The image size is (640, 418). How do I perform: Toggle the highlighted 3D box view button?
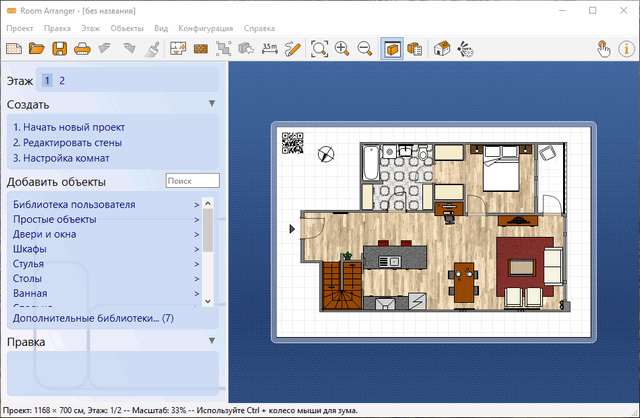(x=393, y=48)
